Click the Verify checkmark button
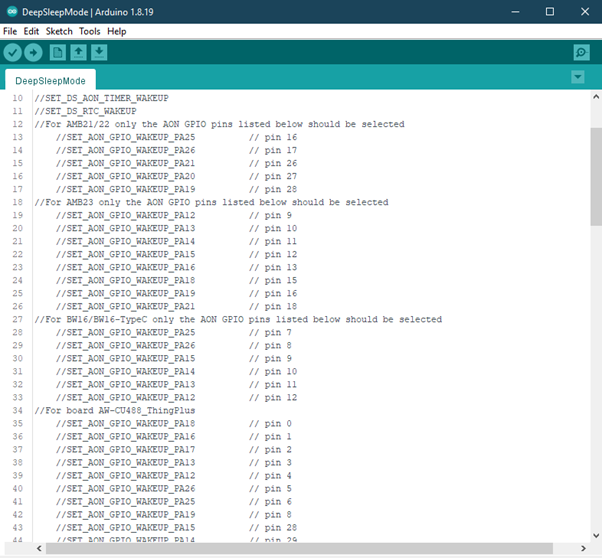The image size is (602, 558). (13, 53)
